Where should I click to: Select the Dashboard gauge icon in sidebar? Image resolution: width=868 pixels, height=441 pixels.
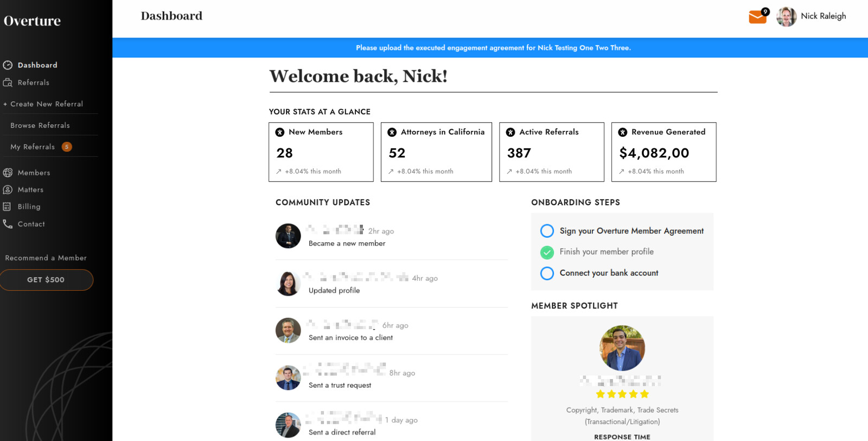(8, 65)
